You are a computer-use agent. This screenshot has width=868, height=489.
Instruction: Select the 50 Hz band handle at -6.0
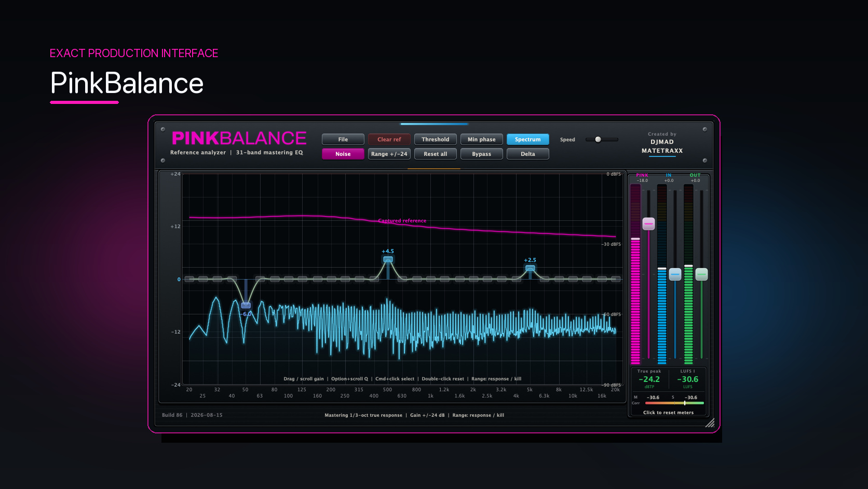coord(246,306)
